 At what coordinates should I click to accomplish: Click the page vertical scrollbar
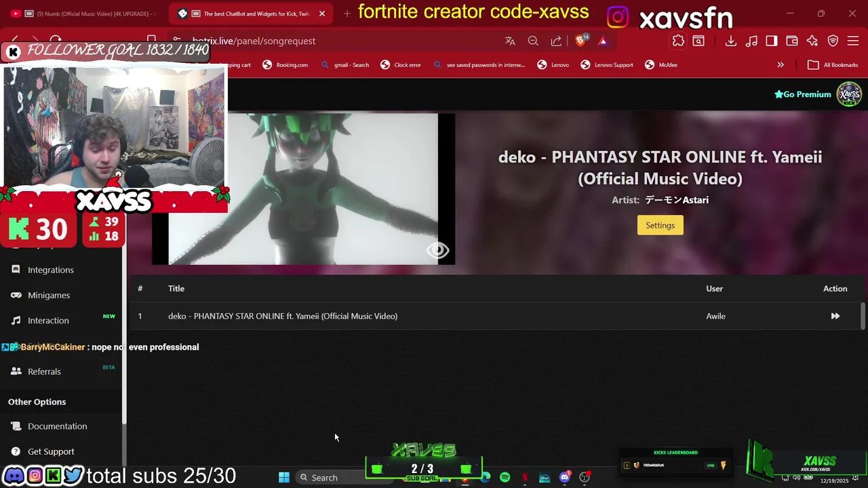coord(863,316)
